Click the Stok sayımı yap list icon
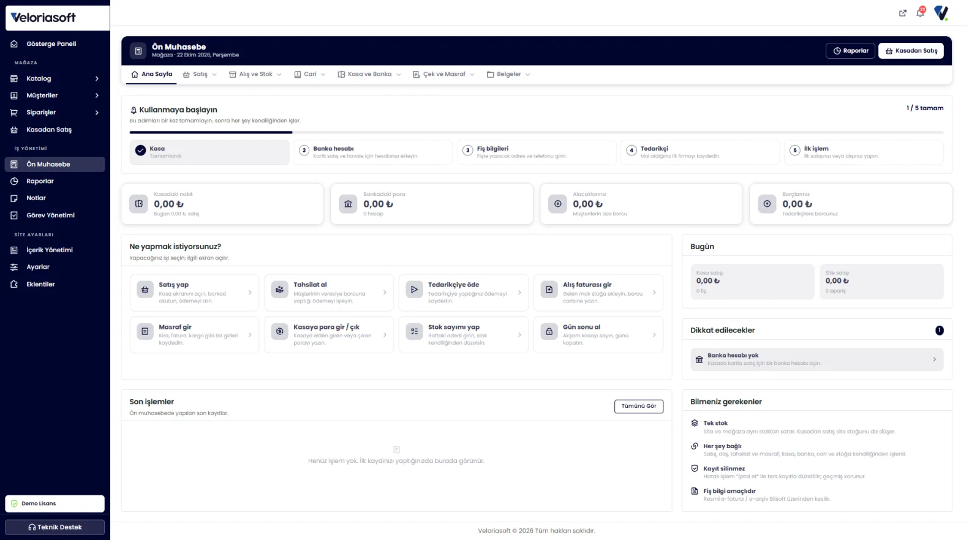 414,331
